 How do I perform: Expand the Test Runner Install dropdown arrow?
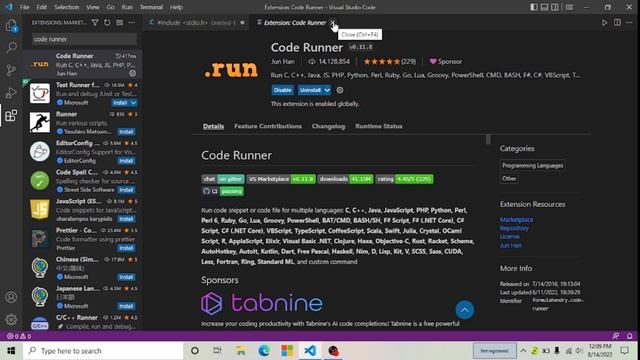click(133, 102)
